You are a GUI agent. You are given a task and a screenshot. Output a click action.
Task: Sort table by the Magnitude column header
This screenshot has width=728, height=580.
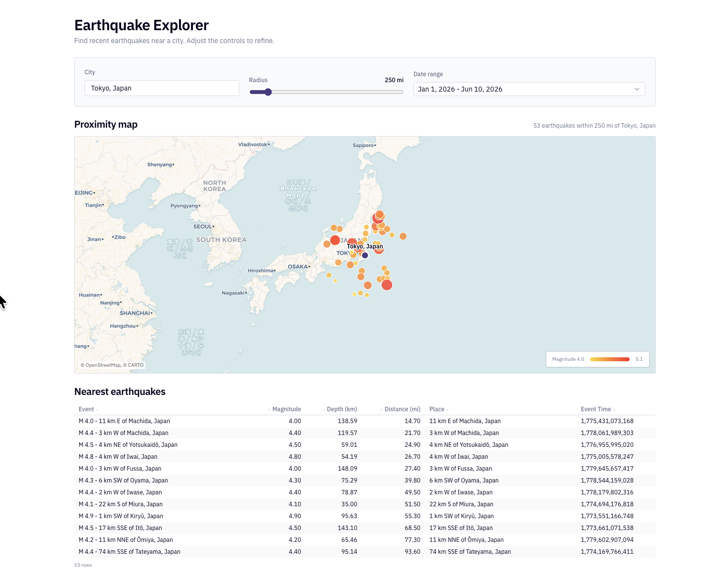(286, 409)
